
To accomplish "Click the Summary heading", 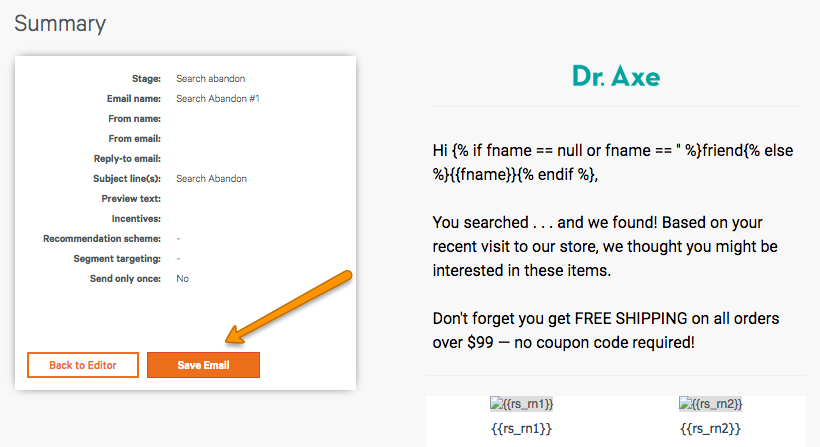I will click(x=60, y=24).
